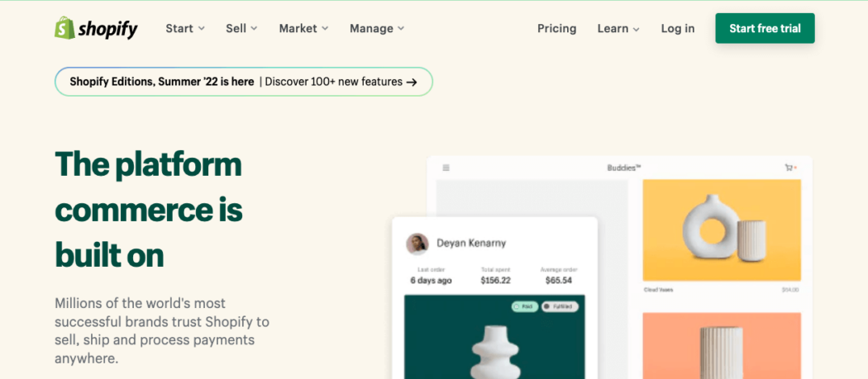Screen dimensions: 868x379
Task: Open Shopify Editions Summer '22 announcement
Action: click(244, 82)
